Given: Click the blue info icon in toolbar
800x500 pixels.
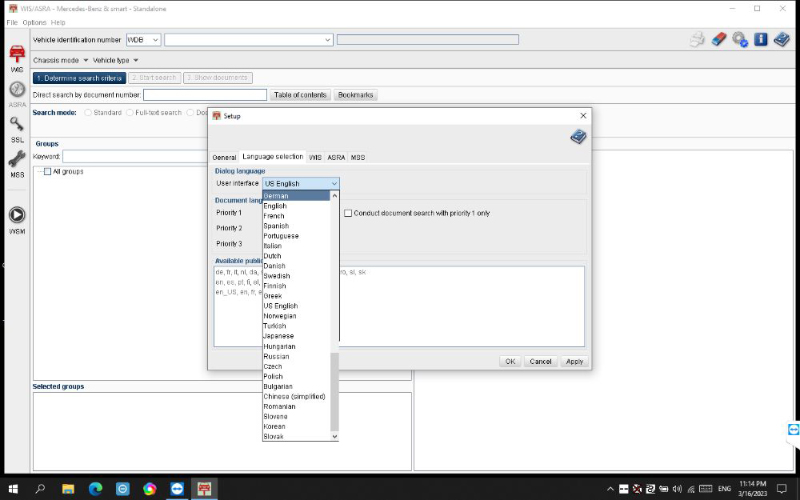Looking at the screenshot, I should point(760,39).
